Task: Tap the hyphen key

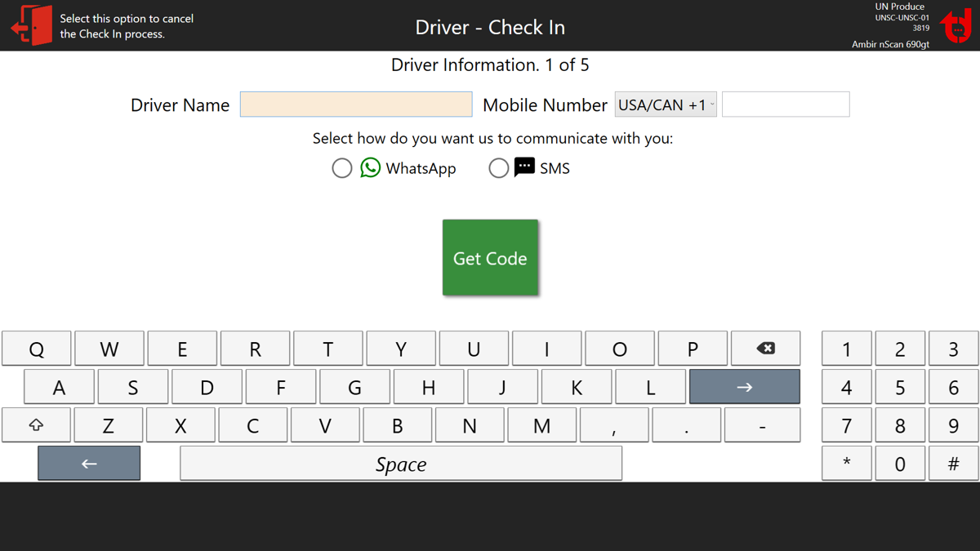Action: coord(762,425)
